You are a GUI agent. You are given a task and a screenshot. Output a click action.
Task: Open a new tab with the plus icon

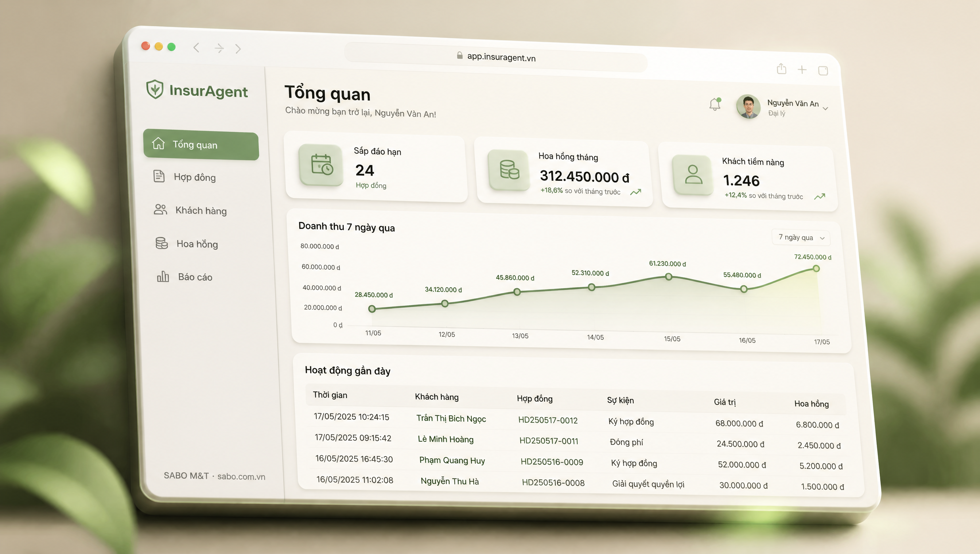coord(802,70)
